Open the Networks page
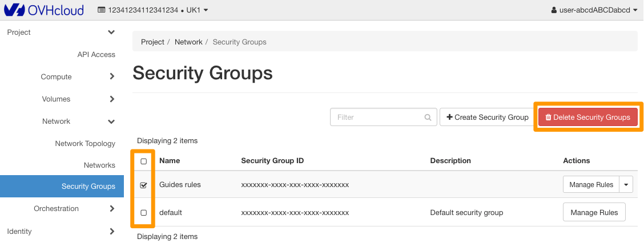The height and width of the screenshot is (247, 644). (99, 165)
